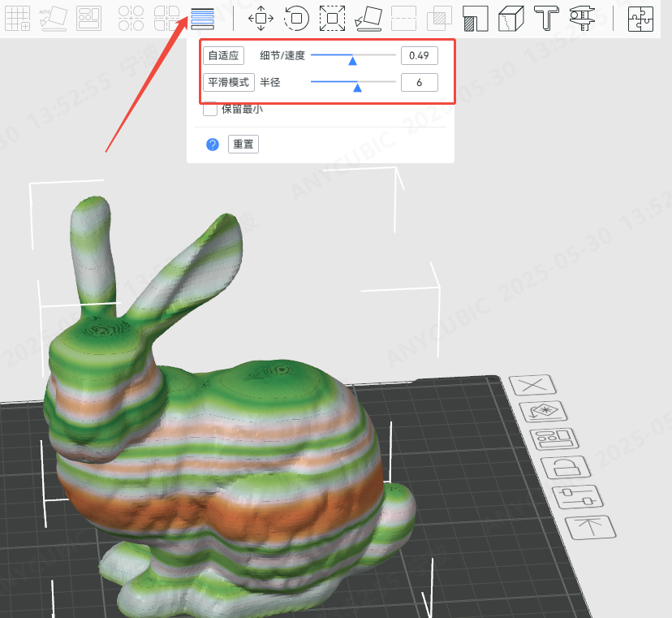Focus the 半径 value field showing 6
Screen dimensions: 672x618
coord(419,82)
